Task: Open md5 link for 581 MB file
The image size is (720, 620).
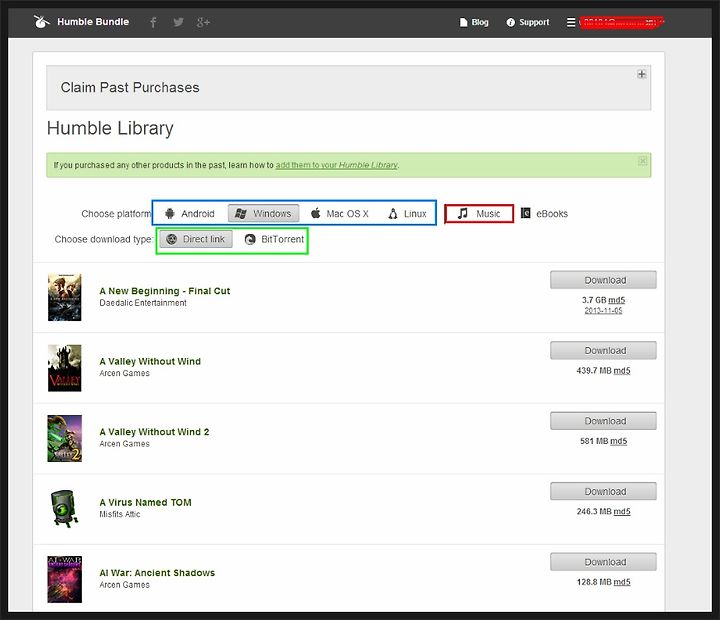Action: click(x=619, y=441)
